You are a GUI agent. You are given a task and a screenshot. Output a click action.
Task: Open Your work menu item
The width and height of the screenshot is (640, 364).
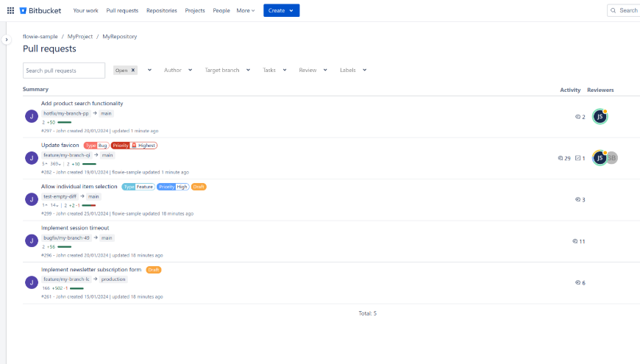pos(86,10)
